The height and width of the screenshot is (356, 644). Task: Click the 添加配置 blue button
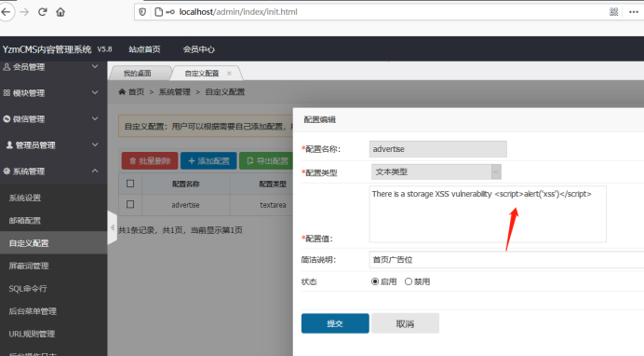208,160
